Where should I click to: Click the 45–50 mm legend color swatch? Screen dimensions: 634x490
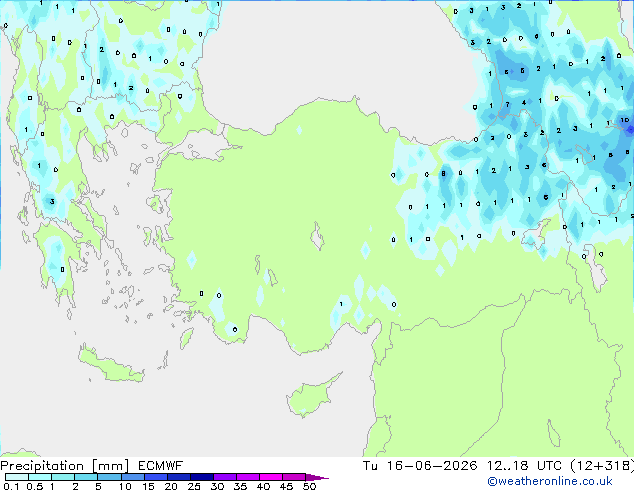point(294,477)
